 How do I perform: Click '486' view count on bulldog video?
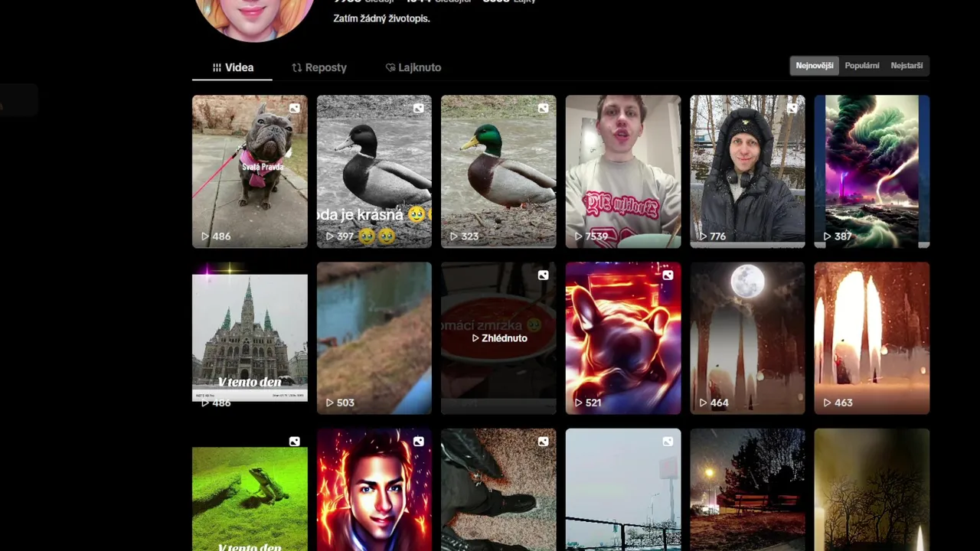[x=221, y=236]
